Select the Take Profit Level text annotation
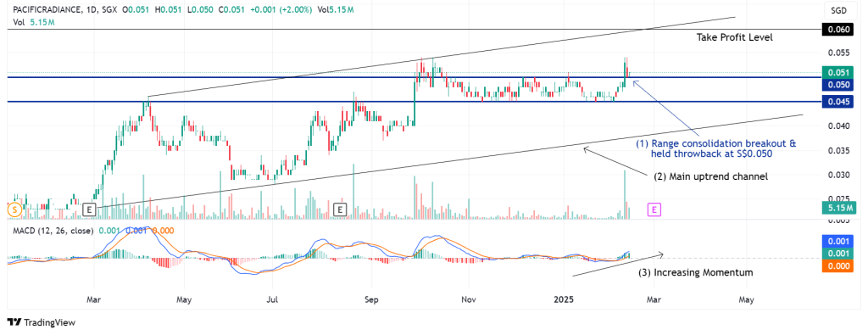Screen dimensions: 868x335 734,37
